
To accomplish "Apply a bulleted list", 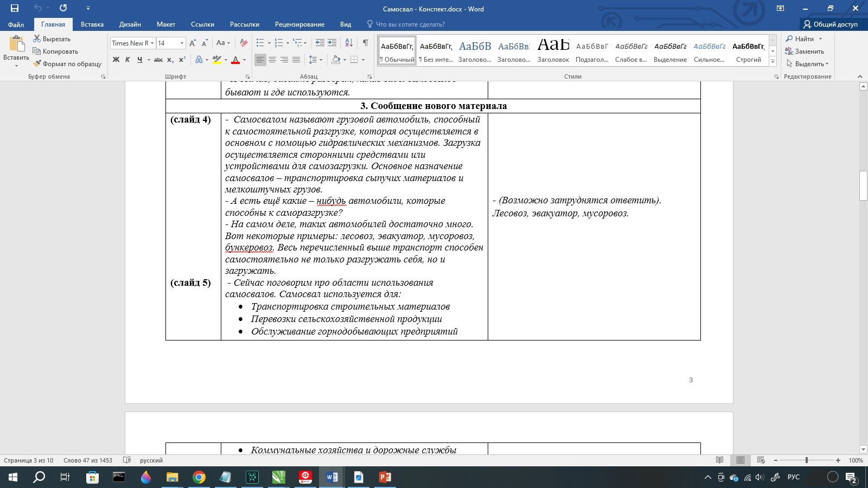I will click(x=260, y=43).
